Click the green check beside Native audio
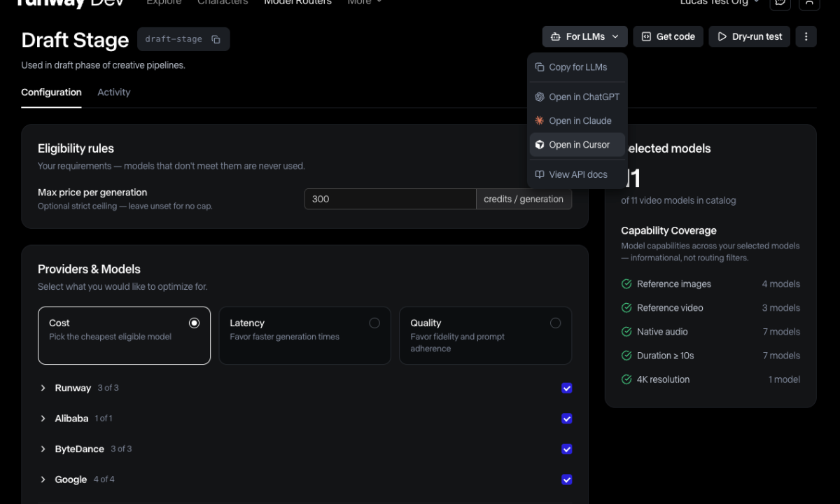Screen dimensions: 840x504 pos(626,332)
